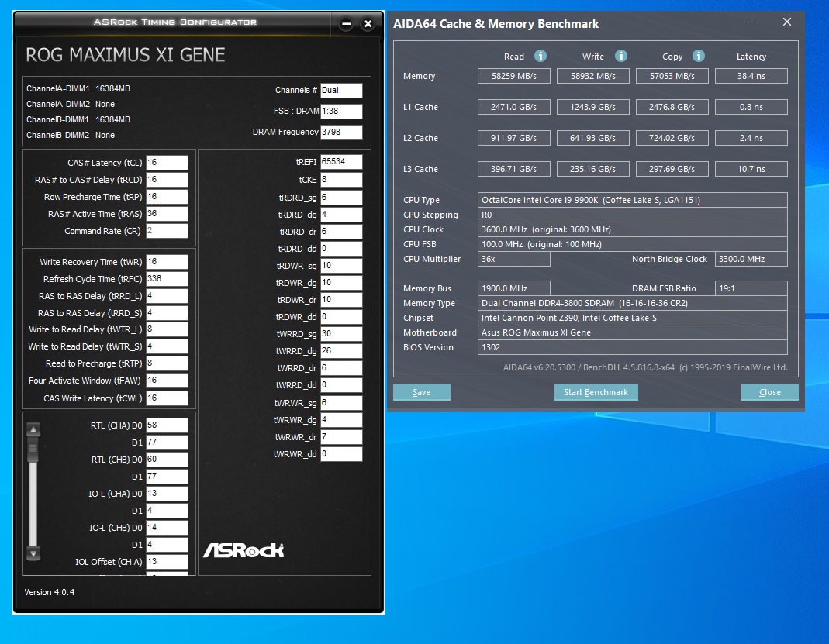Click the scroll up arrow in RTL panel

(x=33, y=429)
